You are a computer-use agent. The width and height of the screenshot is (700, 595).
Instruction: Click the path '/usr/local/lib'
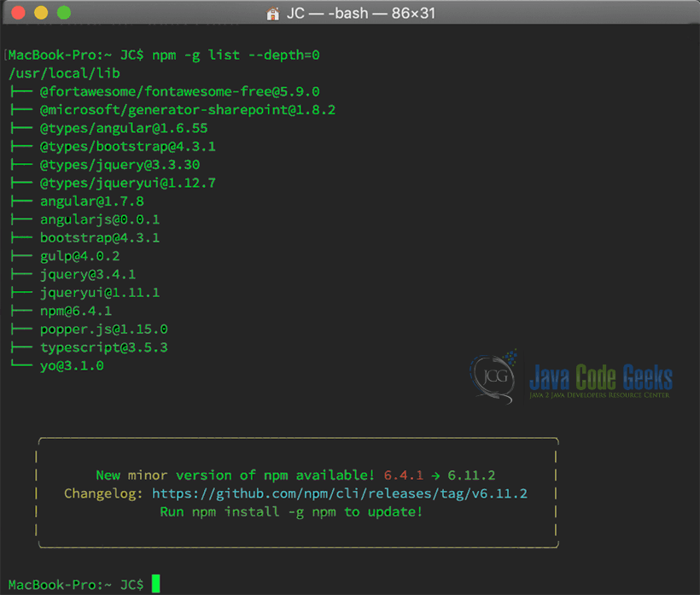pyautogui.click(x=64, y=73)
